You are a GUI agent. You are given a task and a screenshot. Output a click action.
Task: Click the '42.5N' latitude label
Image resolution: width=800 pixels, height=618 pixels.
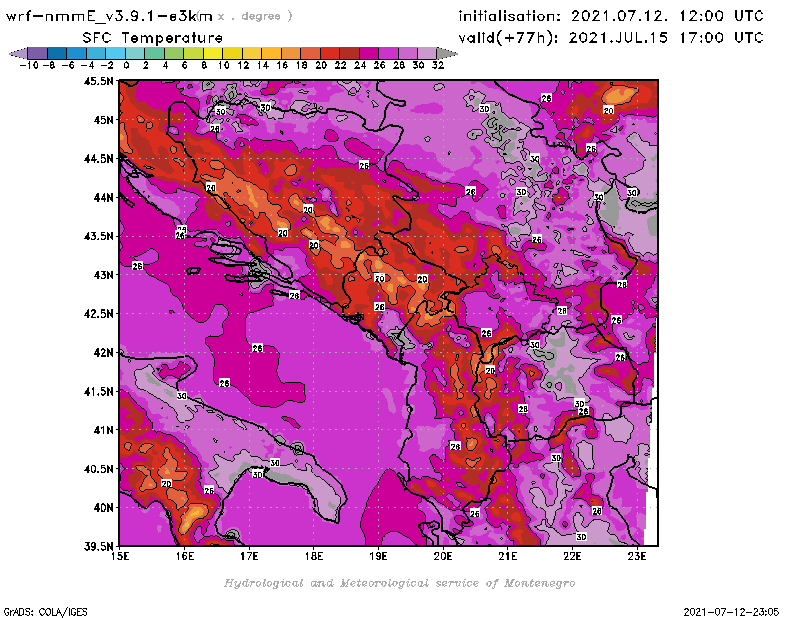click(x=98, y=313)
